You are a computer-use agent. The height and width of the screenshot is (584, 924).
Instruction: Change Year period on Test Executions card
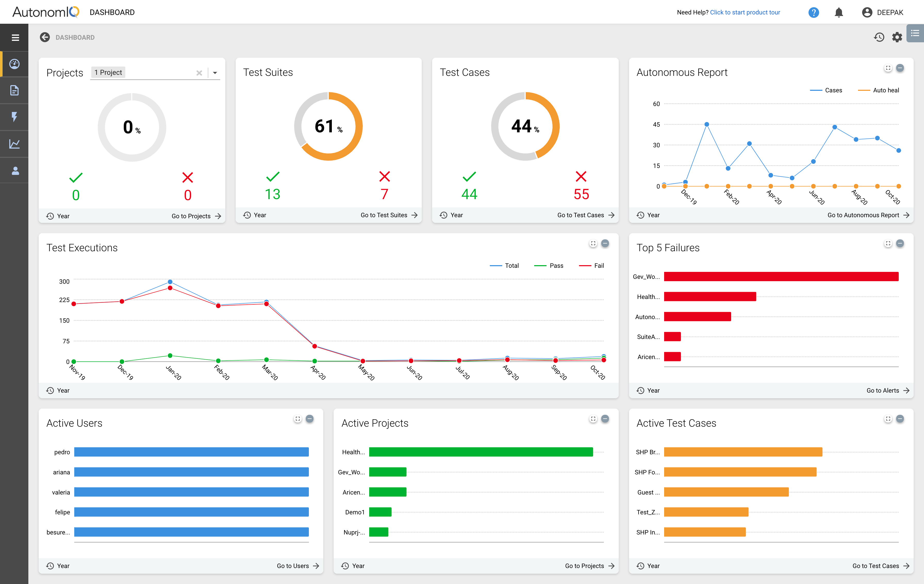pyautogui.click(x=58, y=391)
